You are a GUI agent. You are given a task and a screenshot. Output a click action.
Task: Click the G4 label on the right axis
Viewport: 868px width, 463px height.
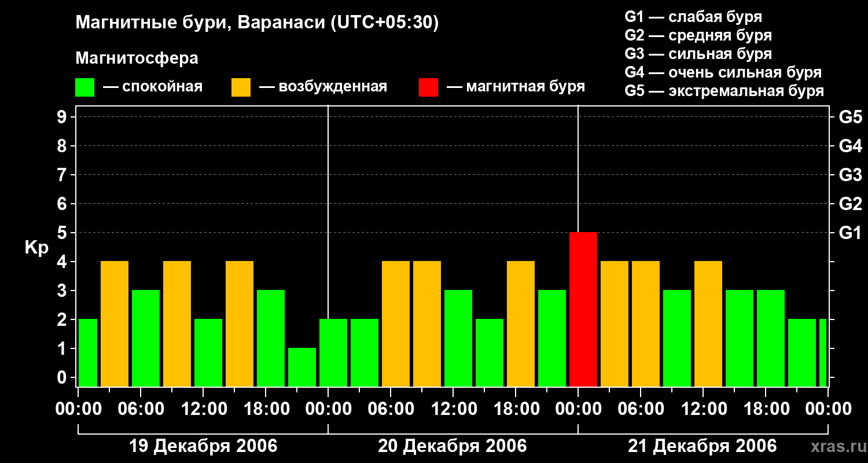pos(850,146)
